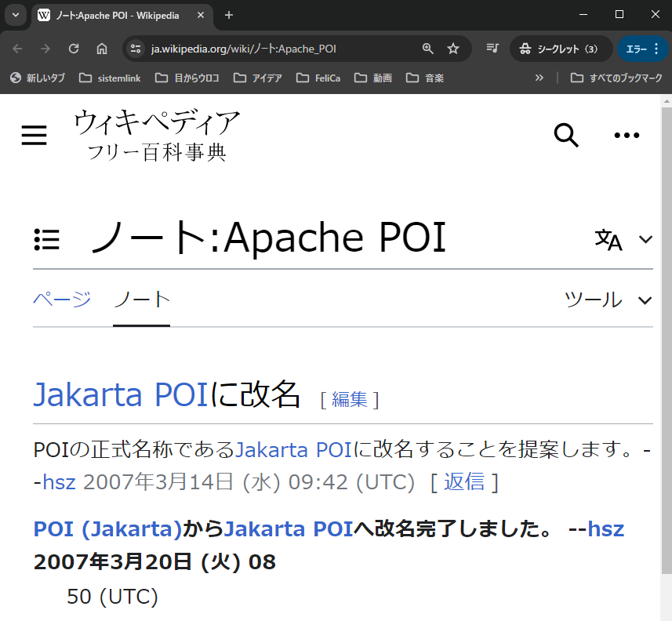Open the bookmarks overflow chevron
672x621 pixels.
(539, 78)
